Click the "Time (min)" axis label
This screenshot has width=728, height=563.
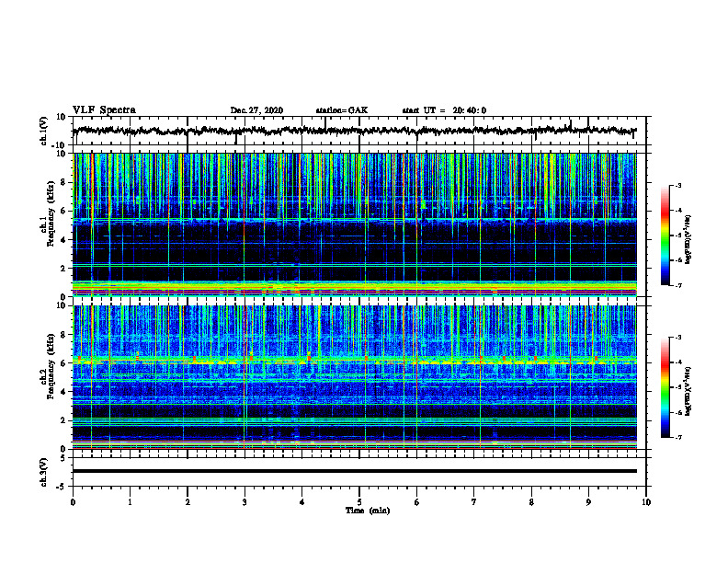click(368, 511)
